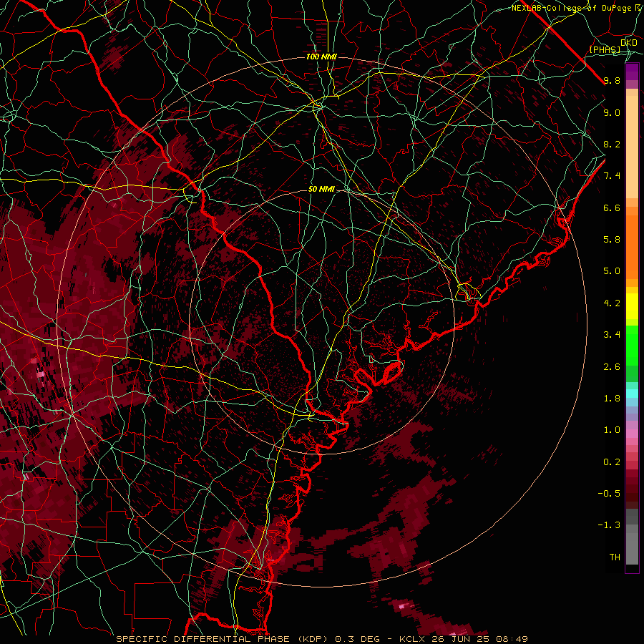This screenshot has height=644, width=644.
Task: Click the 1.0 value on color scale
Action: [x=612, y=430]
